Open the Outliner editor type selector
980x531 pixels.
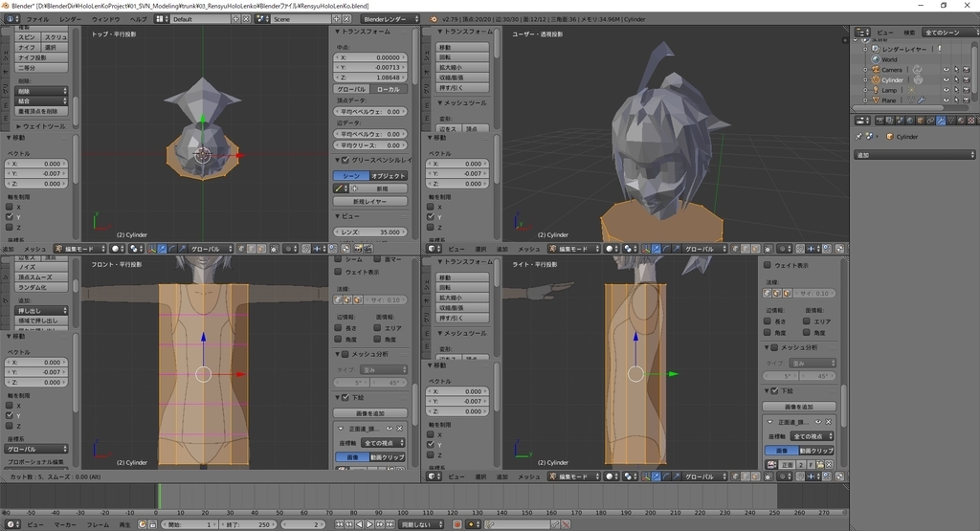tap(862, 32)
